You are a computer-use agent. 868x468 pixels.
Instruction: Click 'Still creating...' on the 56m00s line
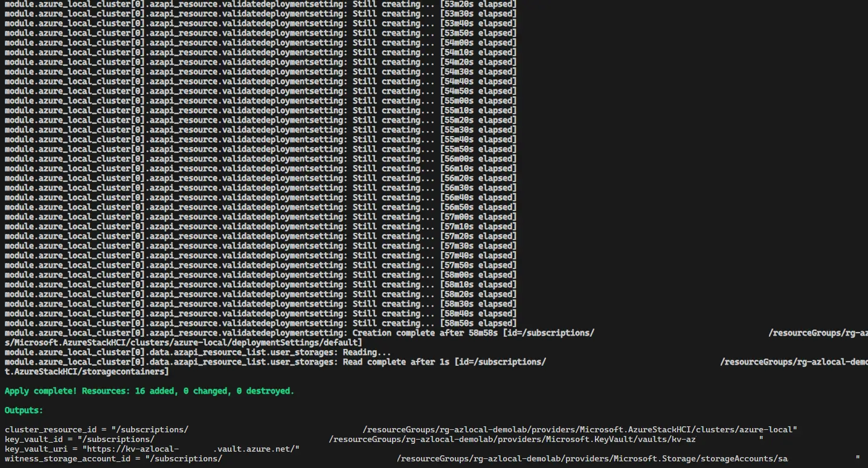[x=393, y=159]
